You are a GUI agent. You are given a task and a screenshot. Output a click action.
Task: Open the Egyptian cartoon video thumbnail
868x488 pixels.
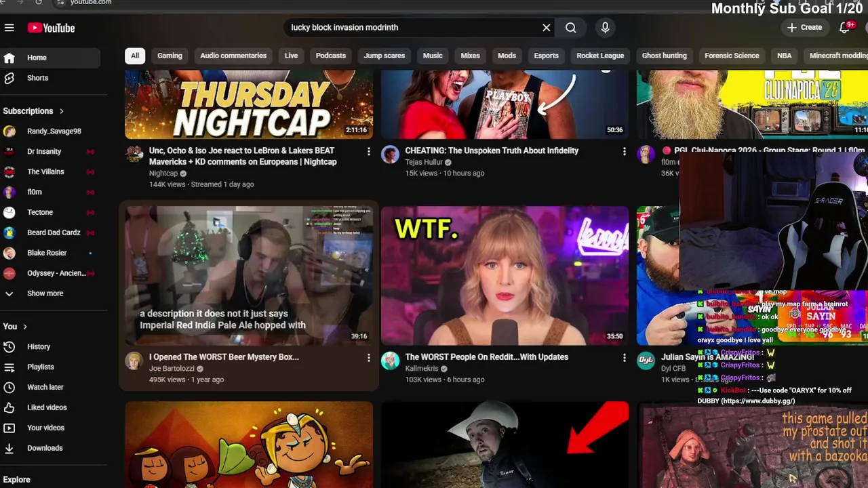[x=249, y=445]
